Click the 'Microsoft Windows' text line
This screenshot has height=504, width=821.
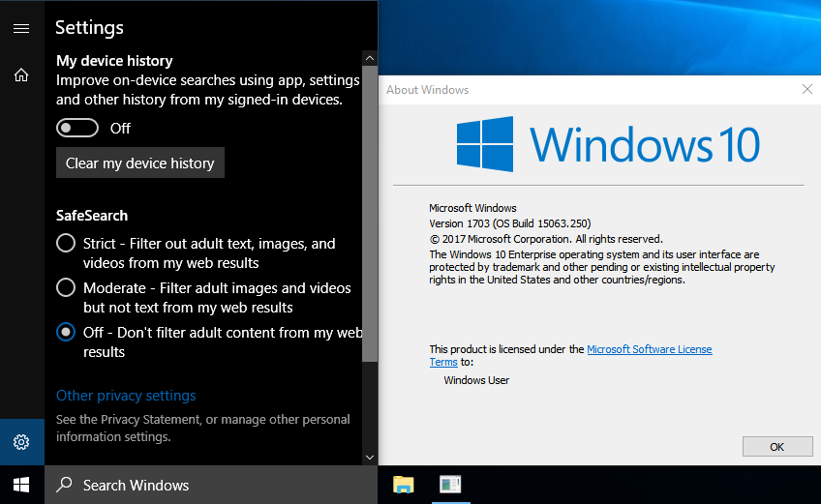[472, 208]
